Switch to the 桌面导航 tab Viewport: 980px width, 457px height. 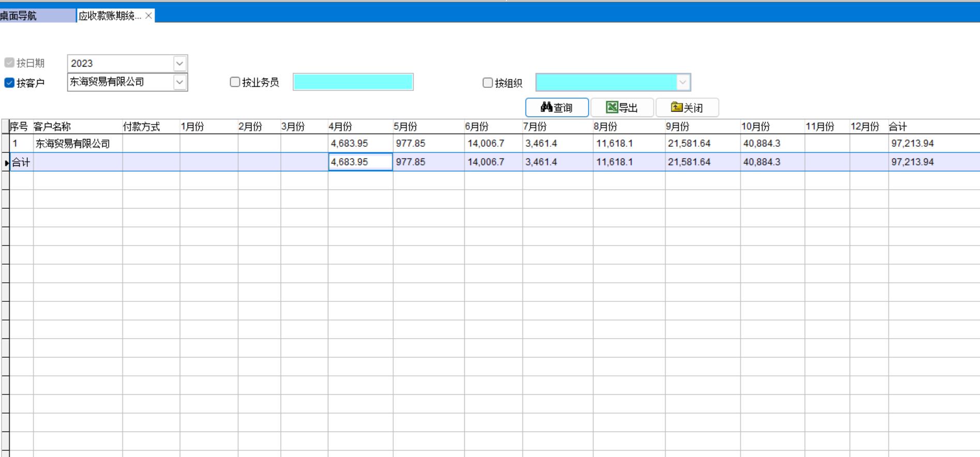tap(21, 16)
